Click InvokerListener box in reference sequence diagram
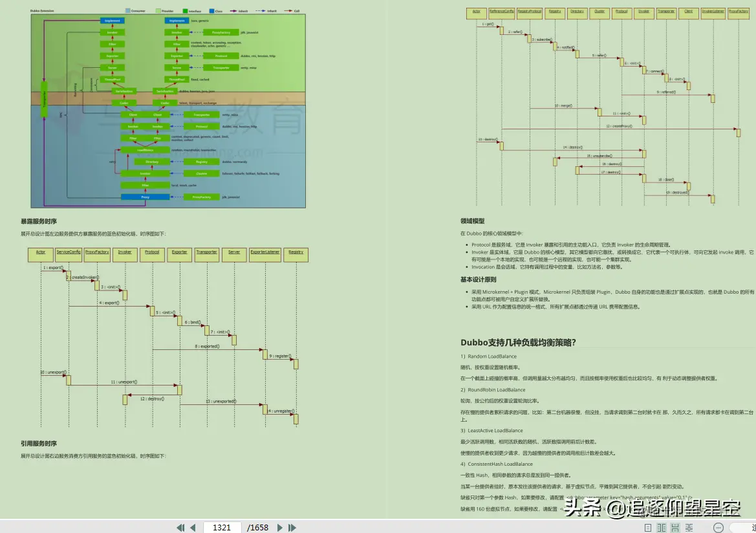756x533 pixels. point(713,14)
